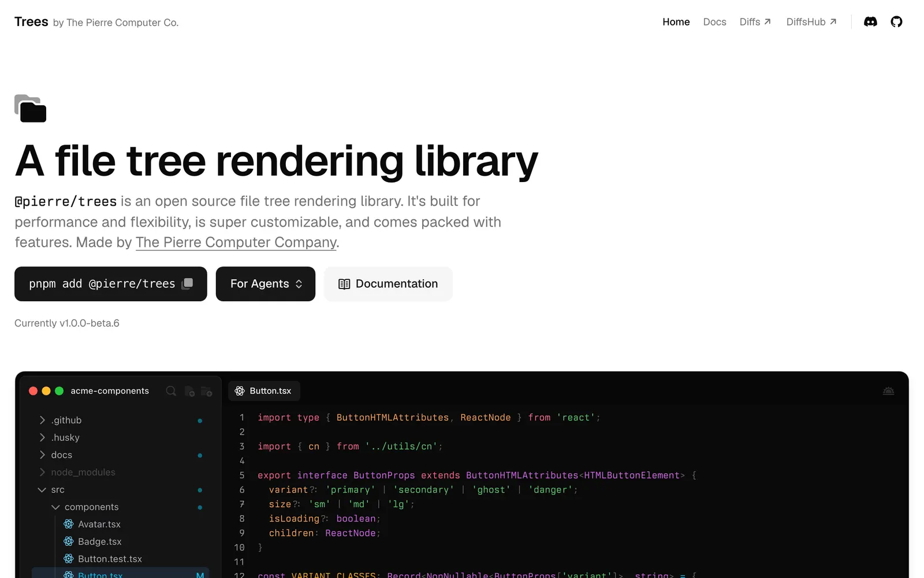924x578 pixels.
Task: Click 'A file tree rendering library' headline
Action: (277, 161)
